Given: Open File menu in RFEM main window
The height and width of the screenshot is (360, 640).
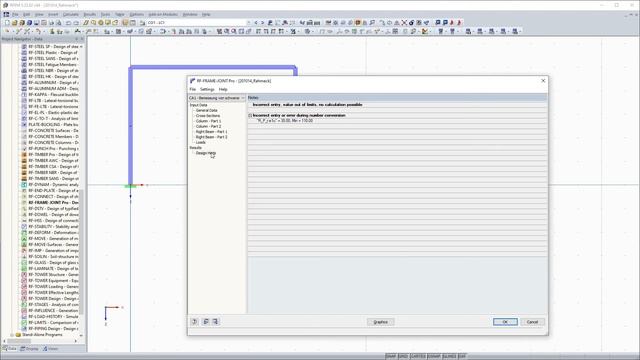Looking at the screenshot, I should tap(15, 14).
